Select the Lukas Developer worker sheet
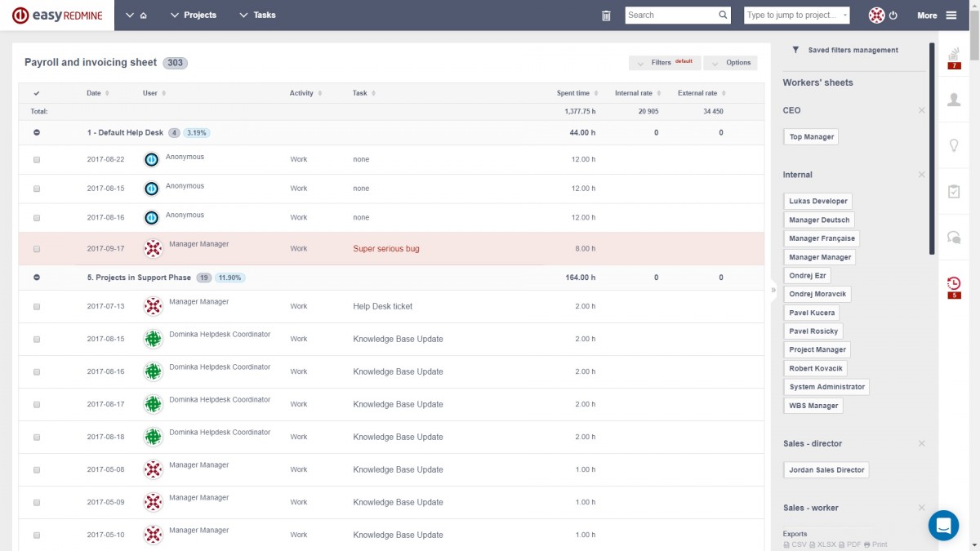980x551 pixels. click(x=817, y=201)
